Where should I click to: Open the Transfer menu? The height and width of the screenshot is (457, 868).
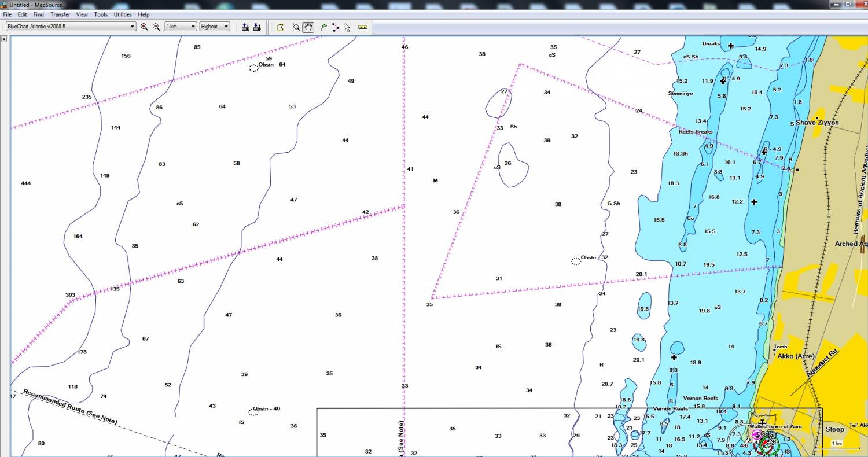(60, 14)
